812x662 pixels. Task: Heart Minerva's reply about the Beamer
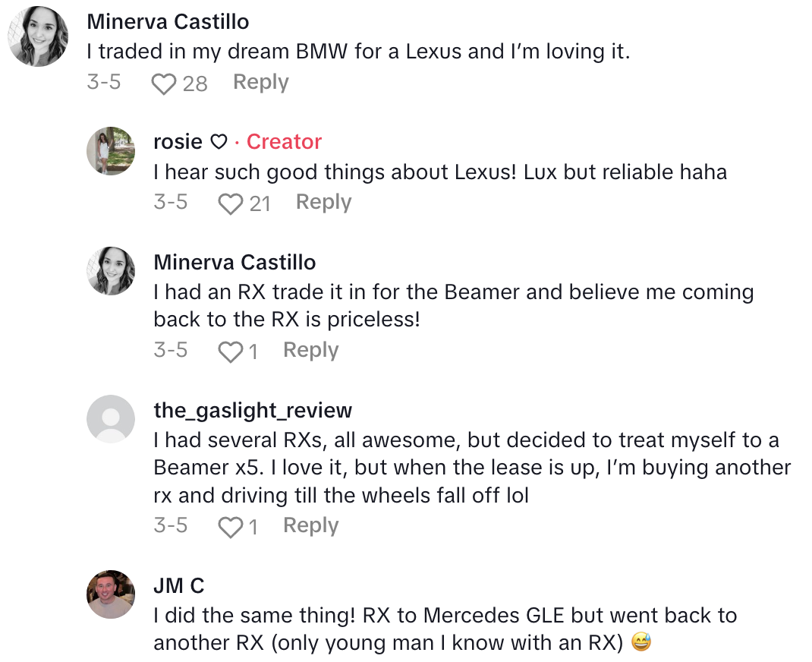[x=230, y=351]
